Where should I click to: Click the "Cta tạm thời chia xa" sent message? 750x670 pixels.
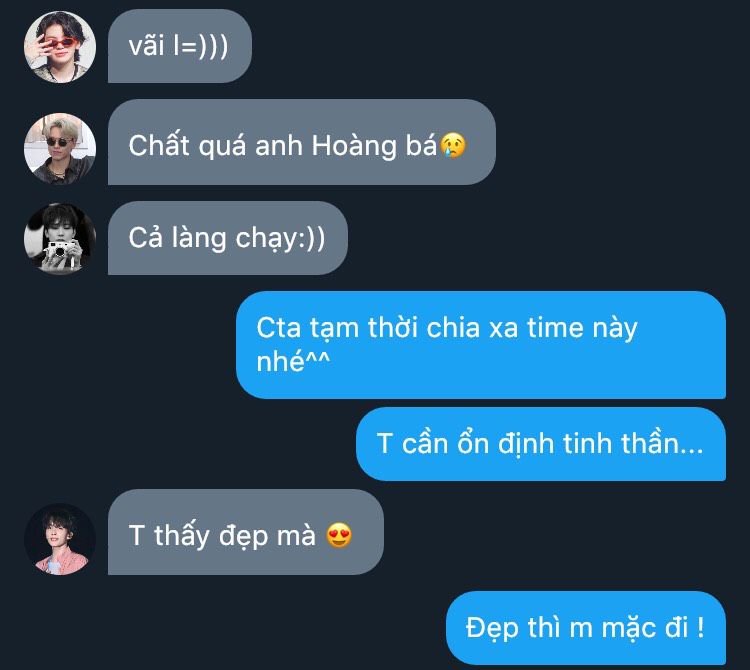tap(481, 345)
